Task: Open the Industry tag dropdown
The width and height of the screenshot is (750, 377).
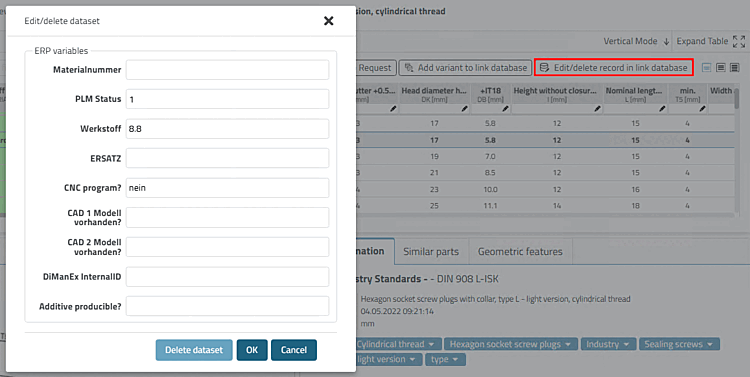Action: 608,344
